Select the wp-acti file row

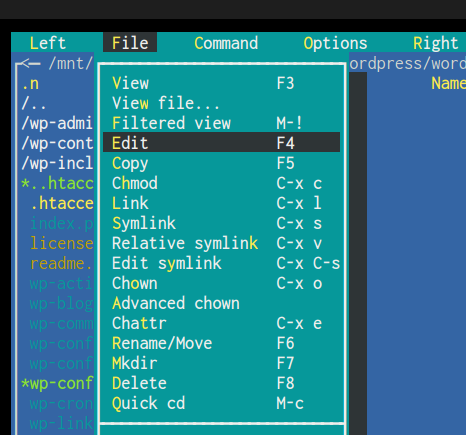[x=57, y=283]
